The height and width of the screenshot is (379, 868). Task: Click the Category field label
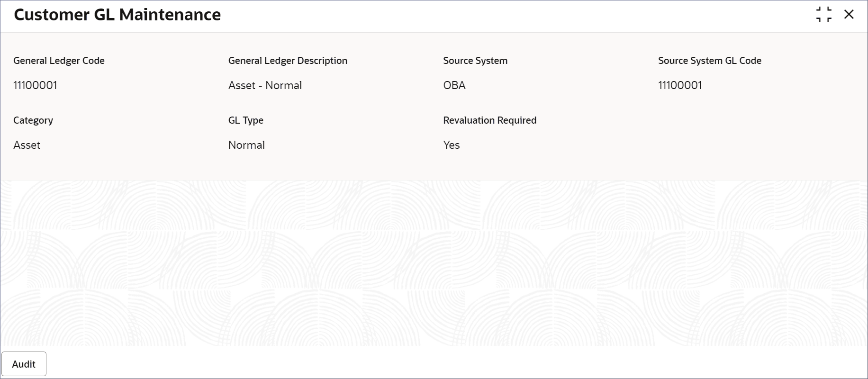coord(33,120)
